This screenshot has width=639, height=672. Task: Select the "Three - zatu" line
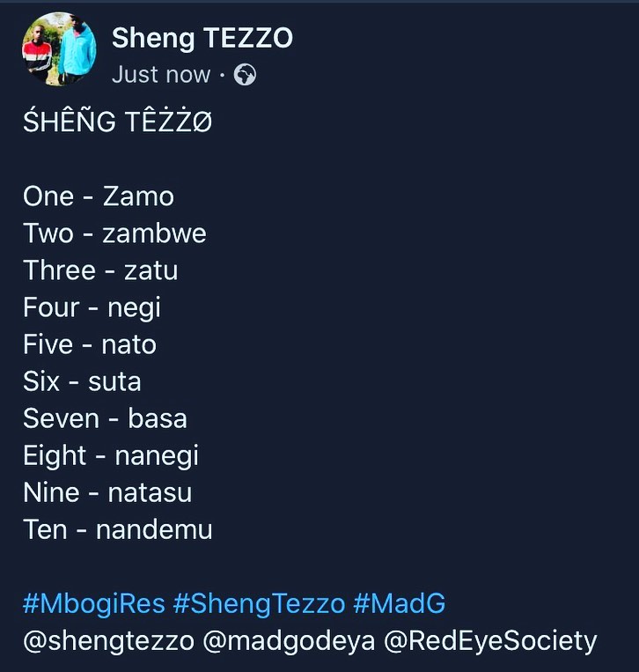[x=100, y=270]
